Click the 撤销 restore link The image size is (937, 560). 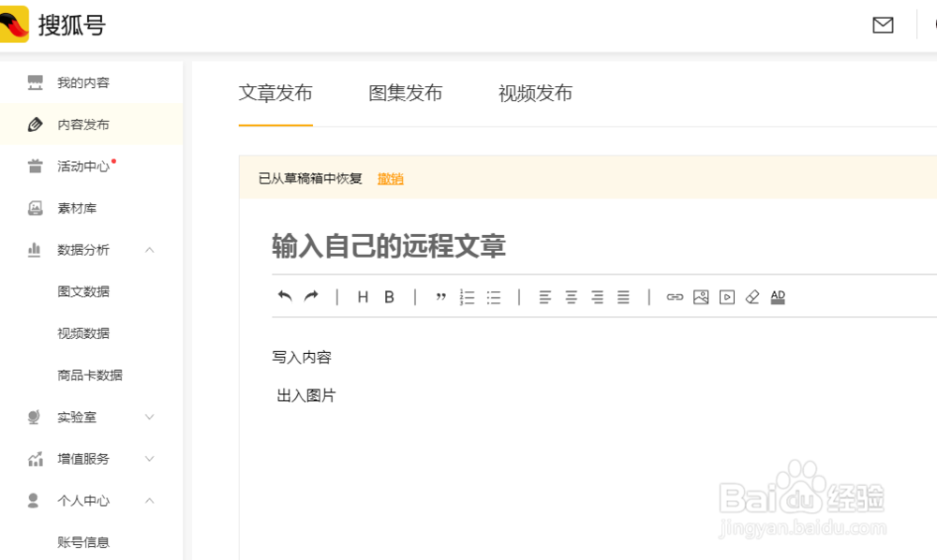(x=390, y=178)
